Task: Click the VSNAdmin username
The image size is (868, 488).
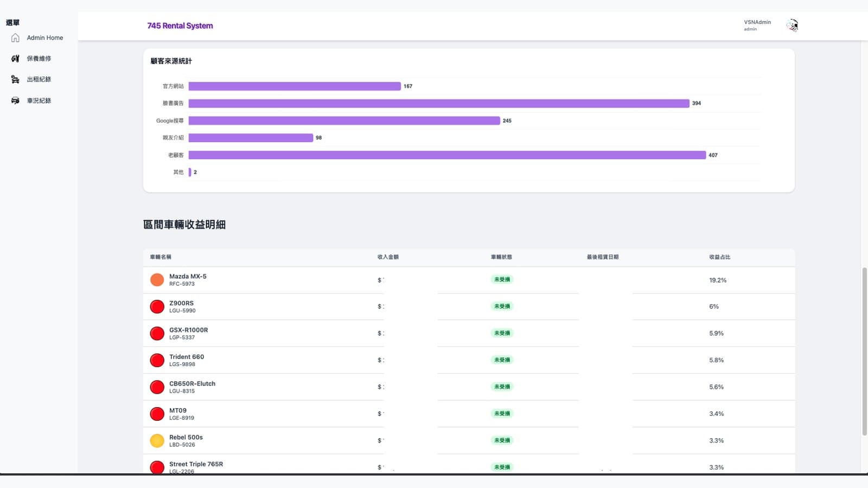Action: tap(757, 22)
